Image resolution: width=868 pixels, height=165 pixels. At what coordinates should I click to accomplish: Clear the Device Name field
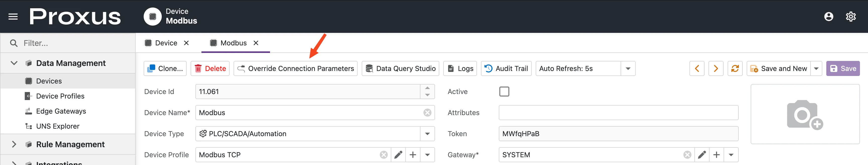tap(427, 113)
